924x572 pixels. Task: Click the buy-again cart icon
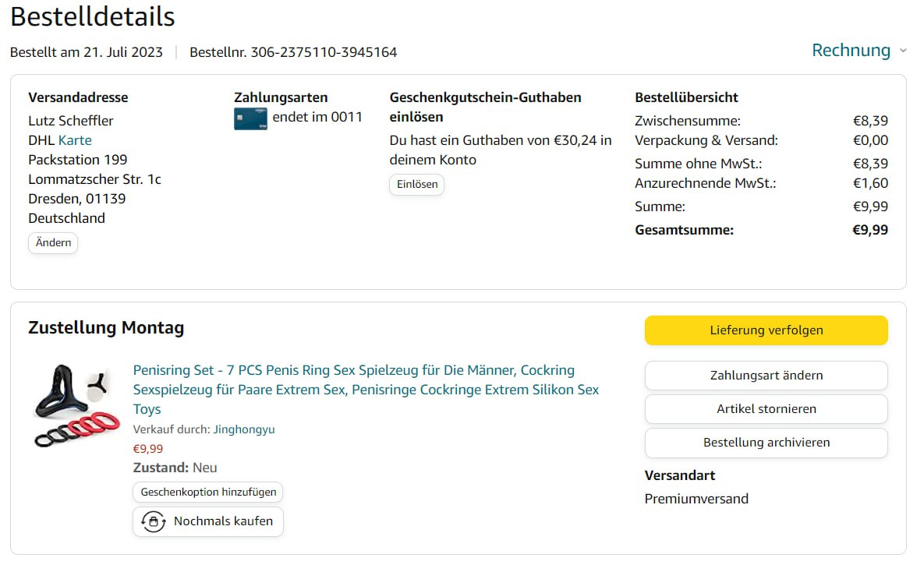point(153,521)
